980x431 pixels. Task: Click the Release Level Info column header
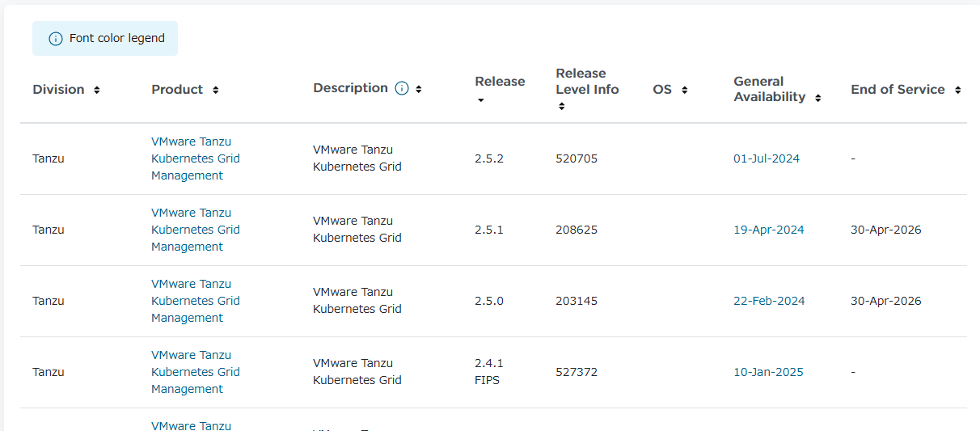point(586,82)
